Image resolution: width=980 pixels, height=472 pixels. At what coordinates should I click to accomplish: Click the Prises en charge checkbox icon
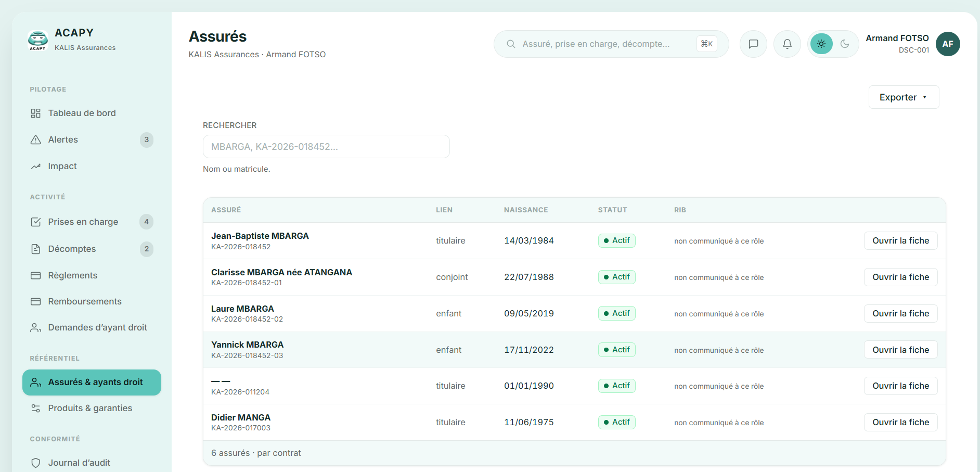coord(35,222)
